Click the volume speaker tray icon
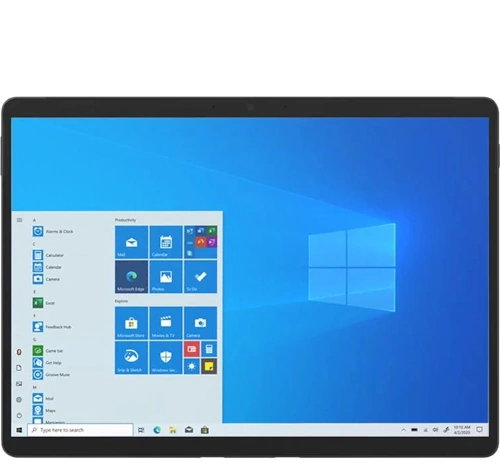Screen dimensions: 500x470 (436, 430)
